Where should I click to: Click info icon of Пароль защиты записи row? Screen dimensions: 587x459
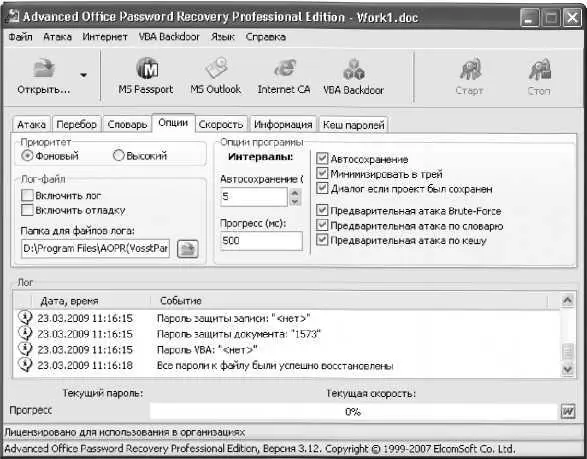25,318
